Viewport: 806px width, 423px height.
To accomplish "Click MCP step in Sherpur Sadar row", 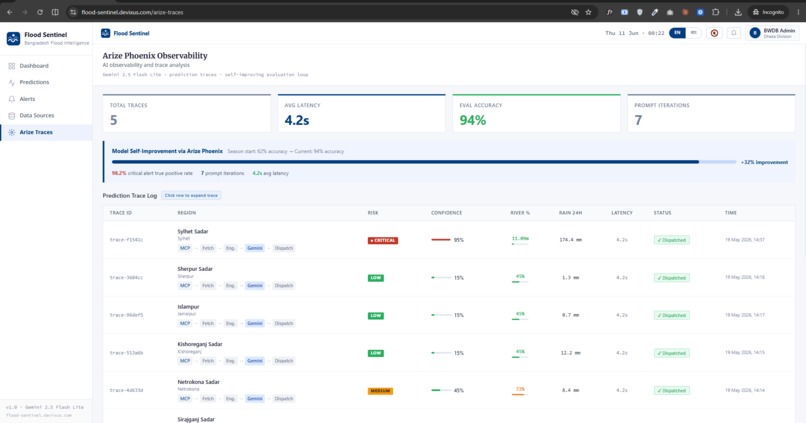I will (185, 286).
